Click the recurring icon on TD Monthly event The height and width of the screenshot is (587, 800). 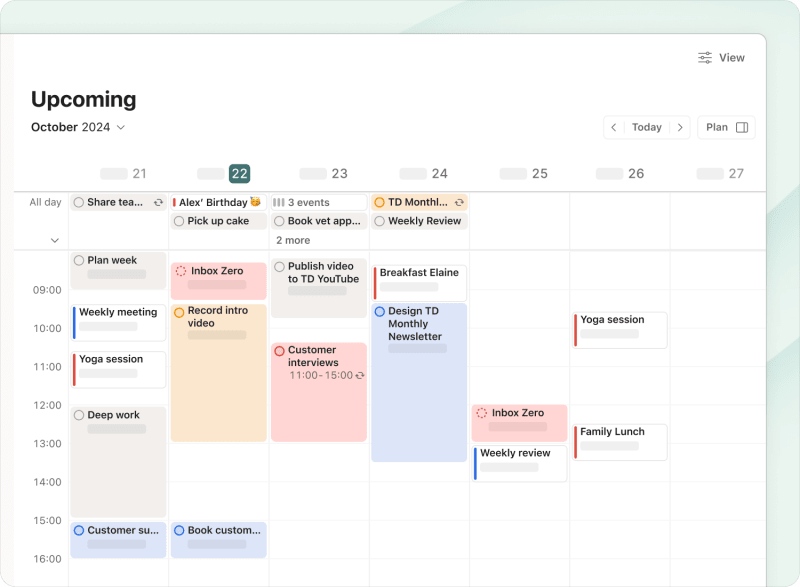[x=459, y=201]
